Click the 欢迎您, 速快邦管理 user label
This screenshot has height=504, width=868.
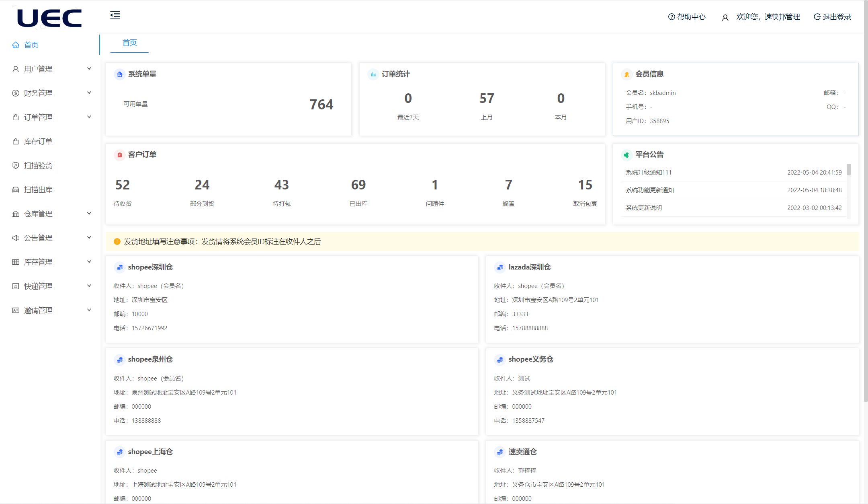[x=768, y=17]
